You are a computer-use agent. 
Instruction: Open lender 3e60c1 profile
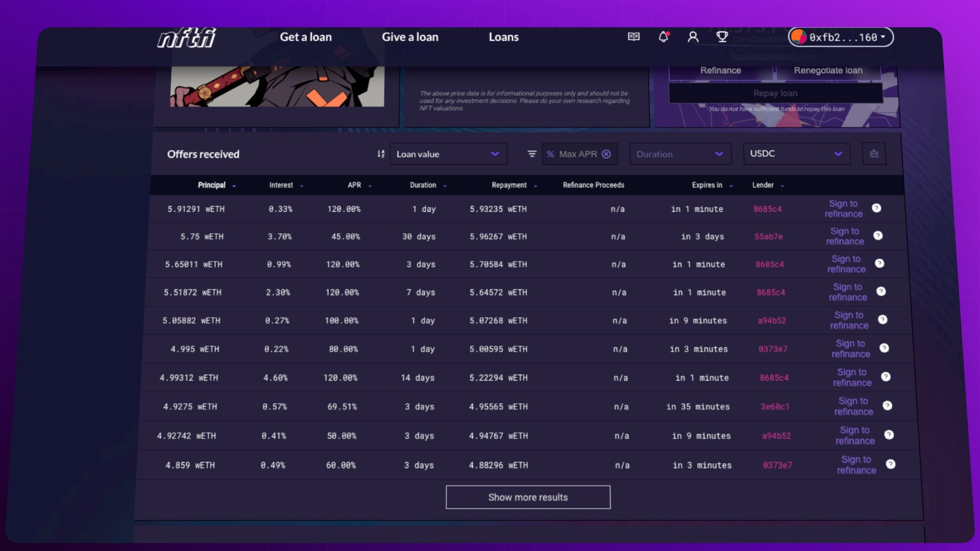775,407
